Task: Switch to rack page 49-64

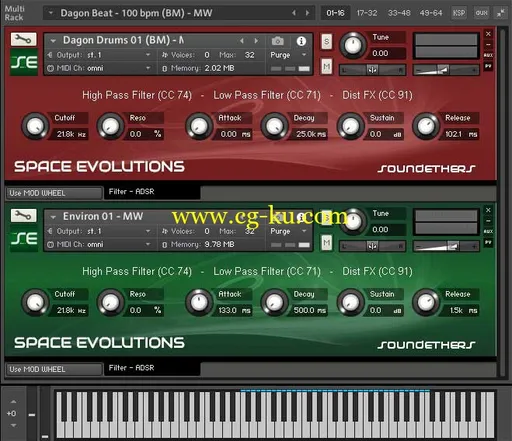Action: point(431,13)
